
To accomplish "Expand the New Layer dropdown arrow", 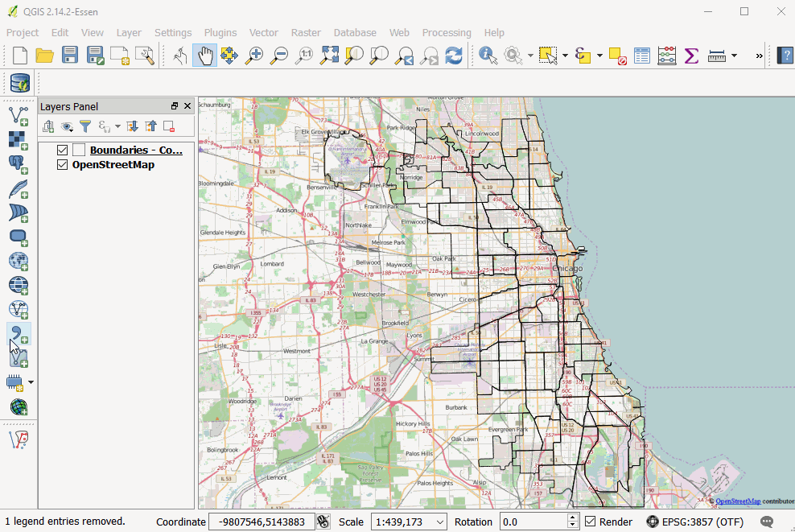I will (x=31, y=382).
